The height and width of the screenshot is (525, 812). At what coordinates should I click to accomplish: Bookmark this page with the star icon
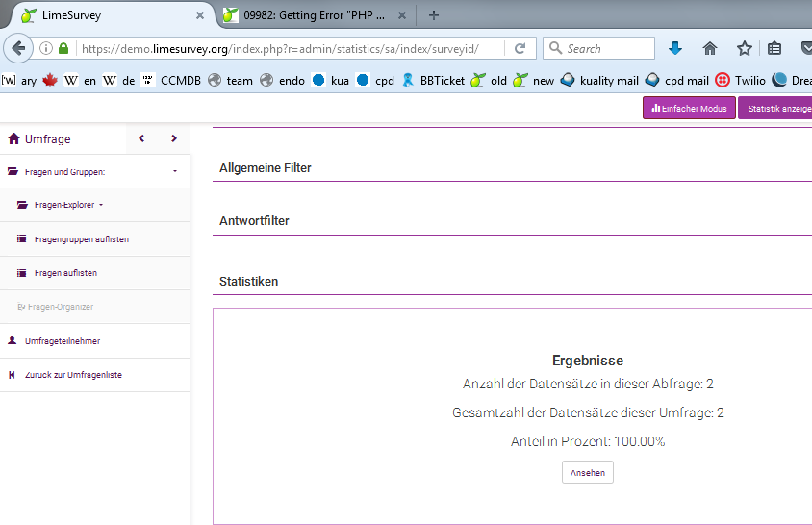pos(744,48)
